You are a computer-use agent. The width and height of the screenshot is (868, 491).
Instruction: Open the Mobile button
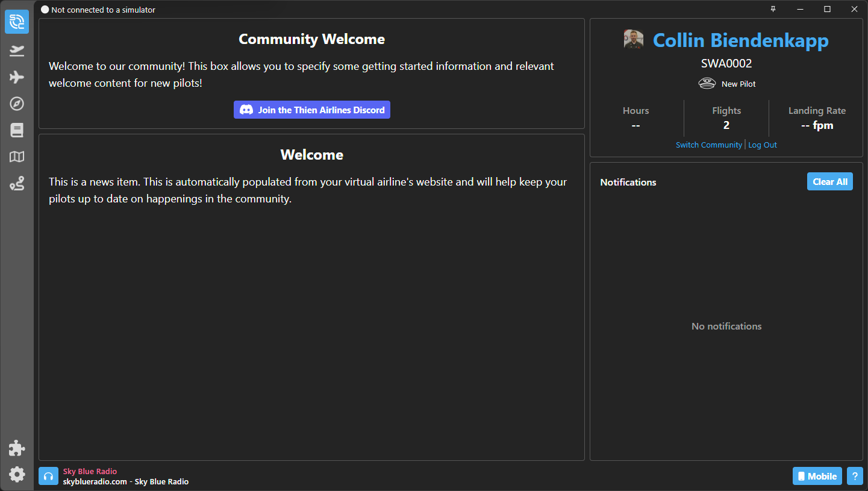817,476
